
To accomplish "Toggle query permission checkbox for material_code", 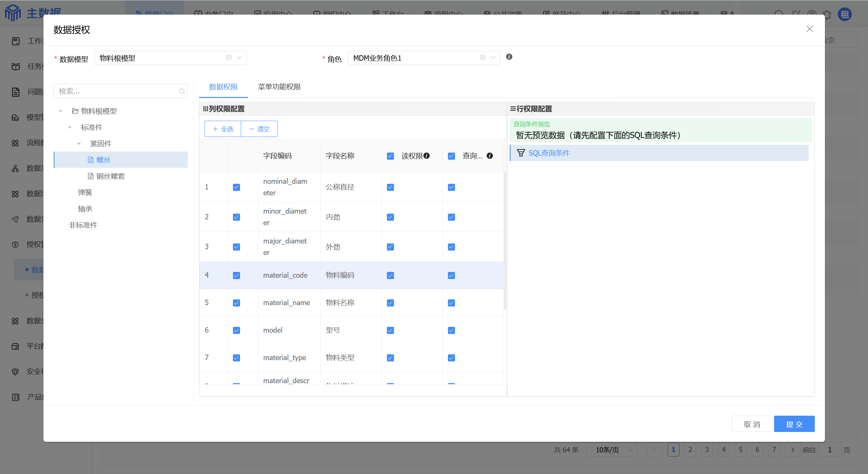I will pyautogui.click(x=451, y=275).
